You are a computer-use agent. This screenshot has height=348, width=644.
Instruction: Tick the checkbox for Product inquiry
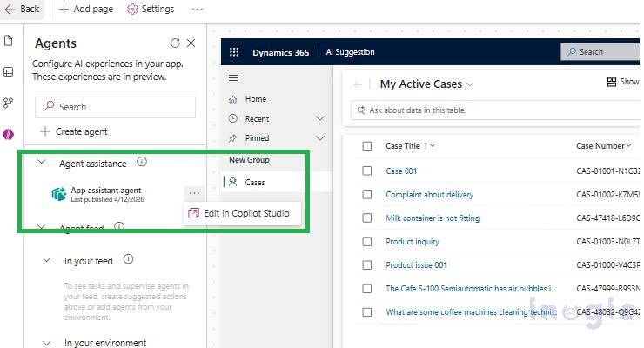tap(367, 241)
